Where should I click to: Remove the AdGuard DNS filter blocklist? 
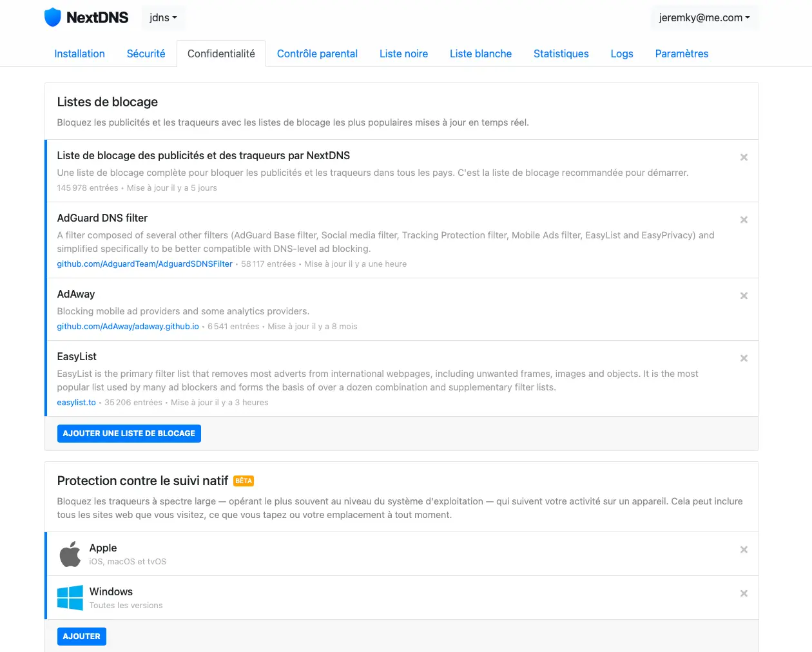744,220
